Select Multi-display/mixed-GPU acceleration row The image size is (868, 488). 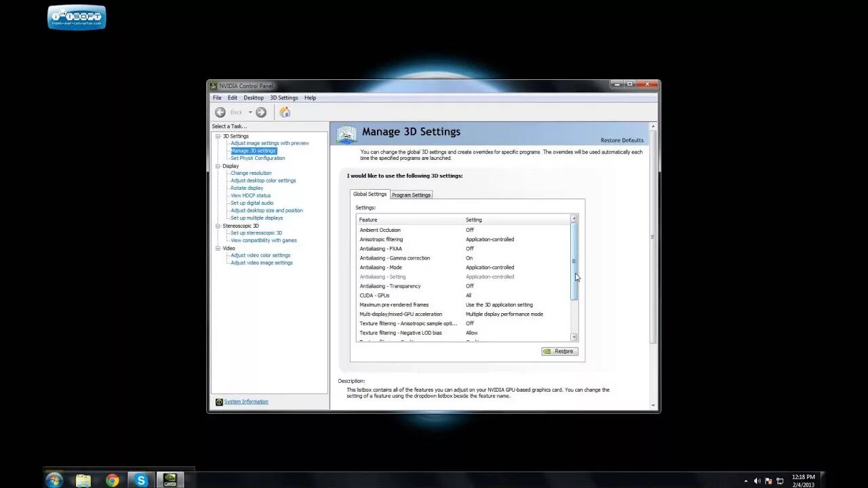(x=464, y=314)
